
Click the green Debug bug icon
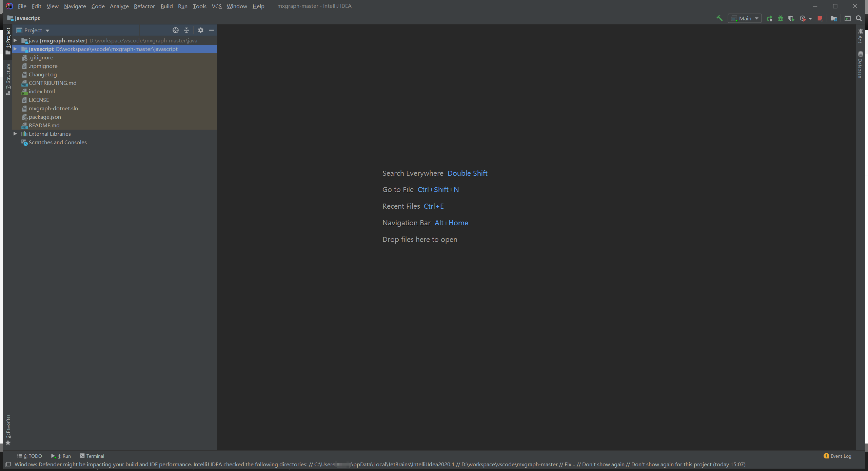point(781,19)
